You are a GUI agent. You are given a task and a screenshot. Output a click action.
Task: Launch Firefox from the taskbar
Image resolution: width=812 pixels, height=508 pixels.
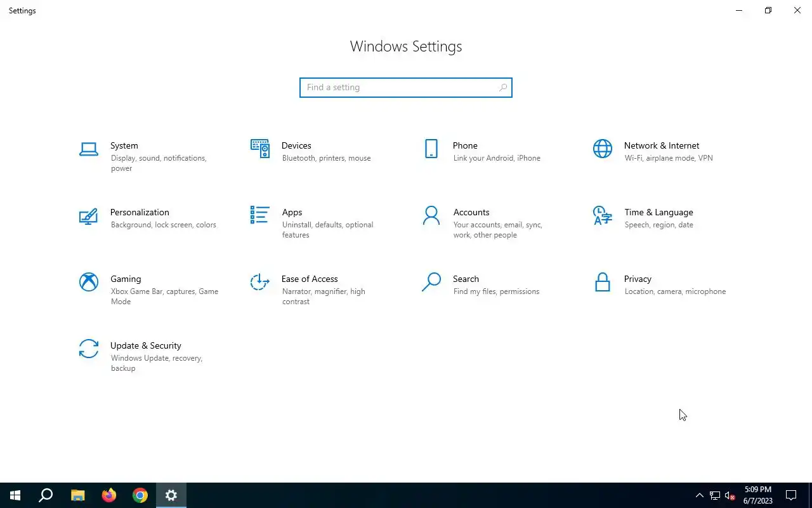pyautogui.click(x=109, y=495)
